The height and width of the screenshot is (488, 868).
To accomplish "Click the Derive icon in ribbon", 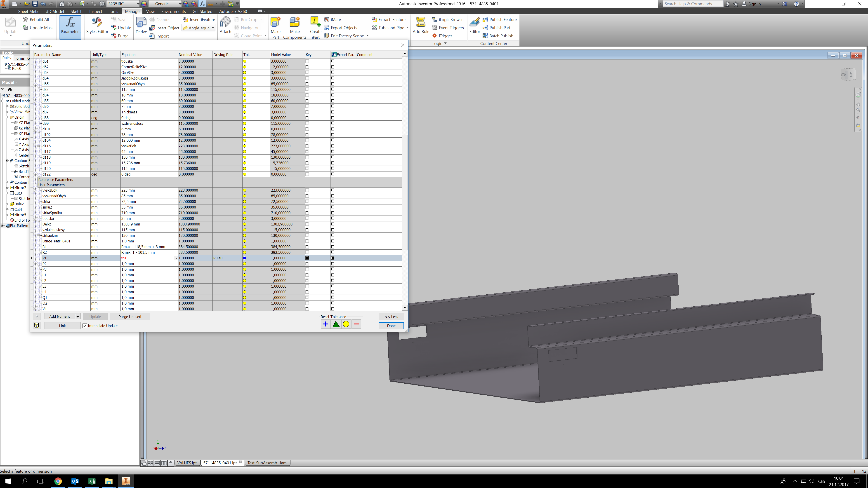I will pyautogui.click(x=141, y=26).
